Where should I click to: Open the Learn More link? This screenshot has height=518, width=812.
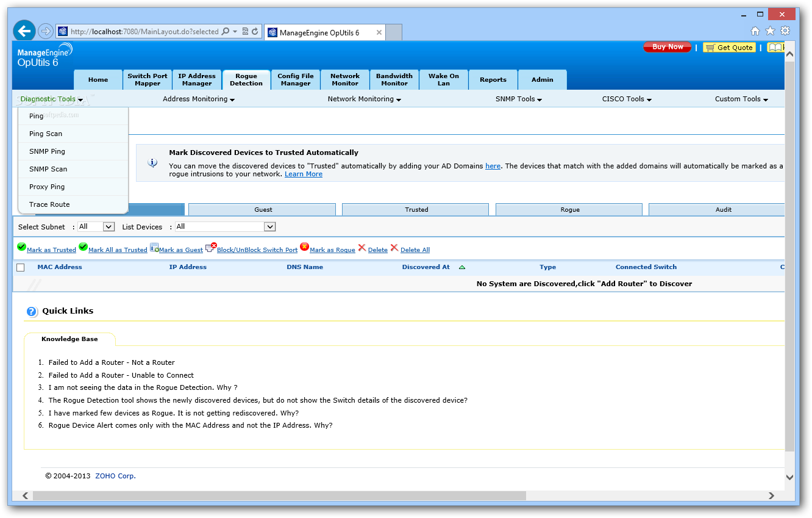304,174
